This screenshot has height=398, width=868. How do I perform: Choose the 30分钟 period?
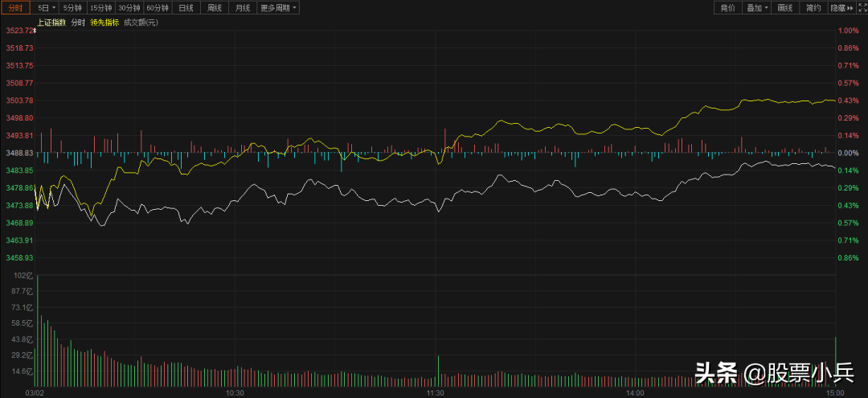tap(129, 7)
